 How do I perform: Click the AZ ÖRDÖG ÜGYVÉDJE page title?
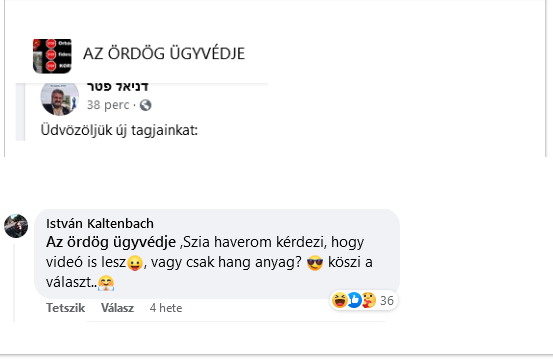[x=164, y=54]
